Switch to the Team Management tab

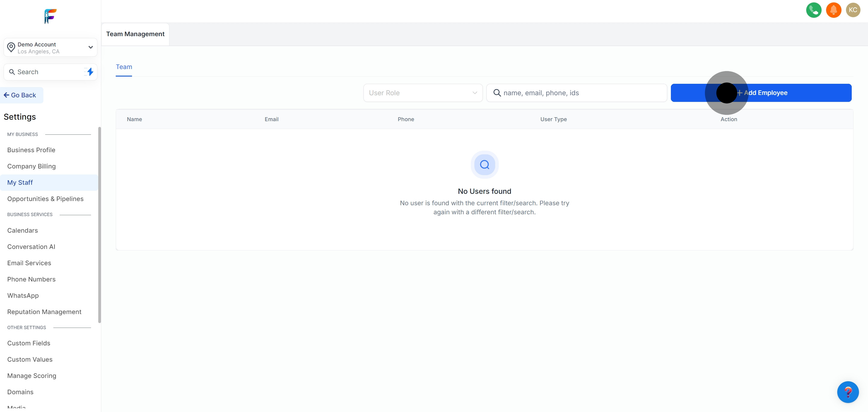click(135, 34)
